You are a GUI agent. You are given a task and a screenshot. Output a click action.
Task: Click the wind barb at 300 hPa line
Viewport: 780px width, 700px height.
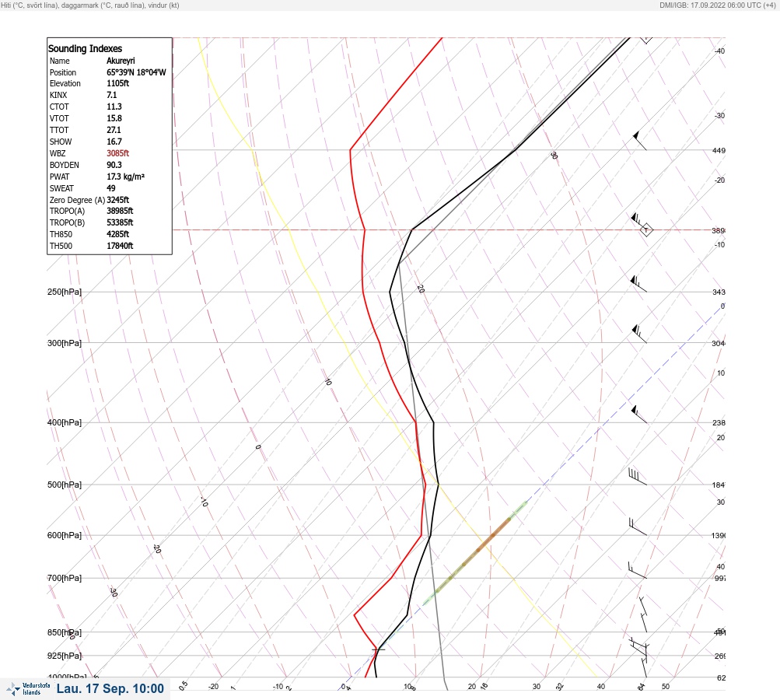pyautogui.click(x=639, y=334)
